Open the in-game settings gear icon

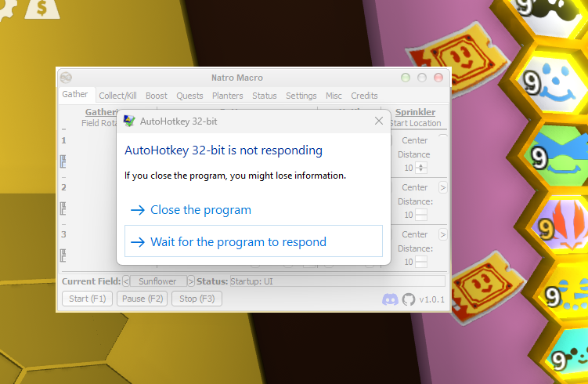[x=8, y=9]
